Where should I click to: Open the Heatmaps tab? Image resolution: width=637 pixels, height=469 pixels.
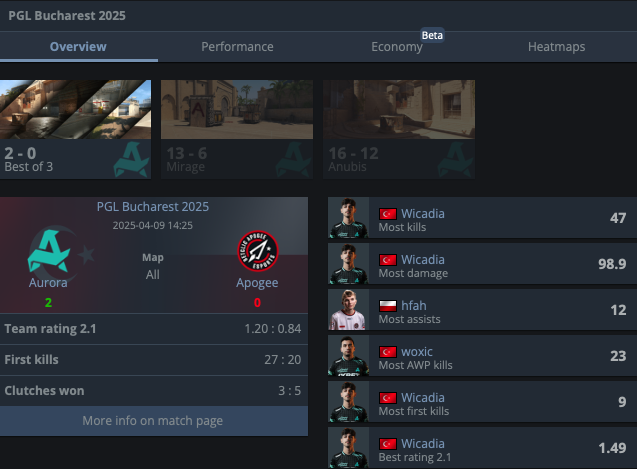(x=557, y=47)
